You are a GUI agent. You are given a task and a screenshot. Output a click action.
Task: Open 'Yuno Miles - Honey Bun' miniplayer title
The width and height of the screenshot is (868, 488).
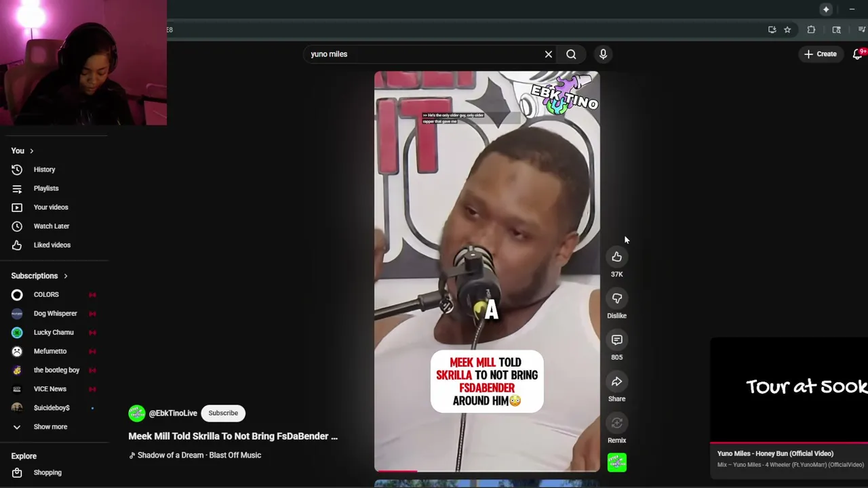775,453
